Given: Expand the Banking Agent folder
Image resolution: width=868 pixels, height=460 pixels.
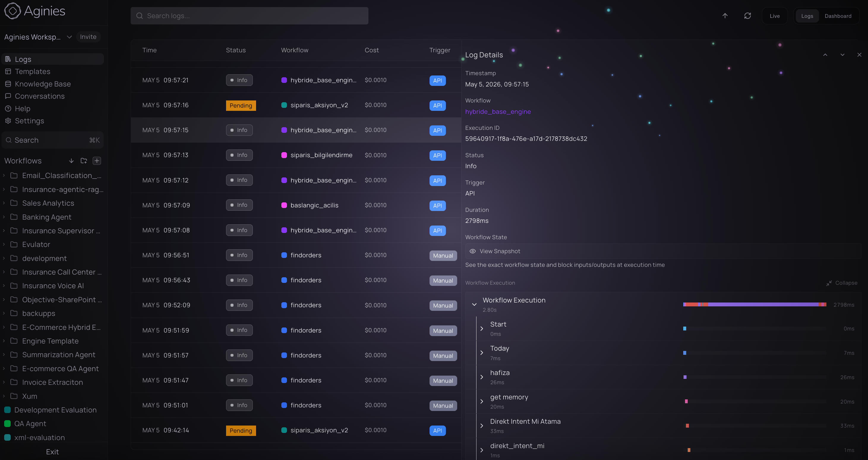Looking at the screenshot, I should [4, 217].
